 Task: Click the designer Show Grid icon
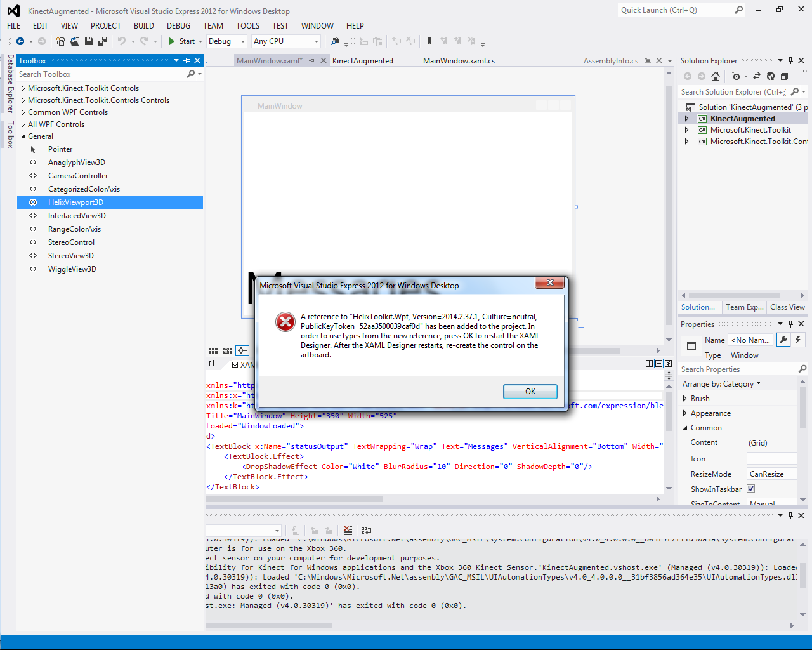tap(213, 350)
